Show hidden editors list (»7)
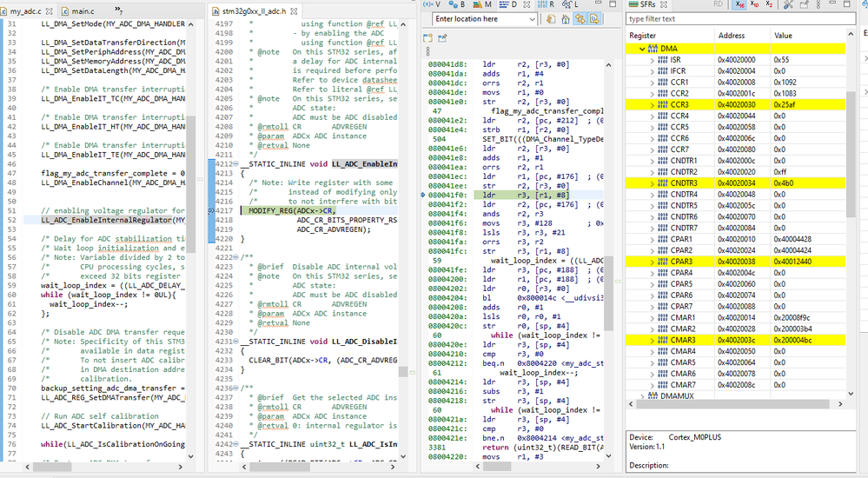Screen dimensions: 868x478 (118, 10)
